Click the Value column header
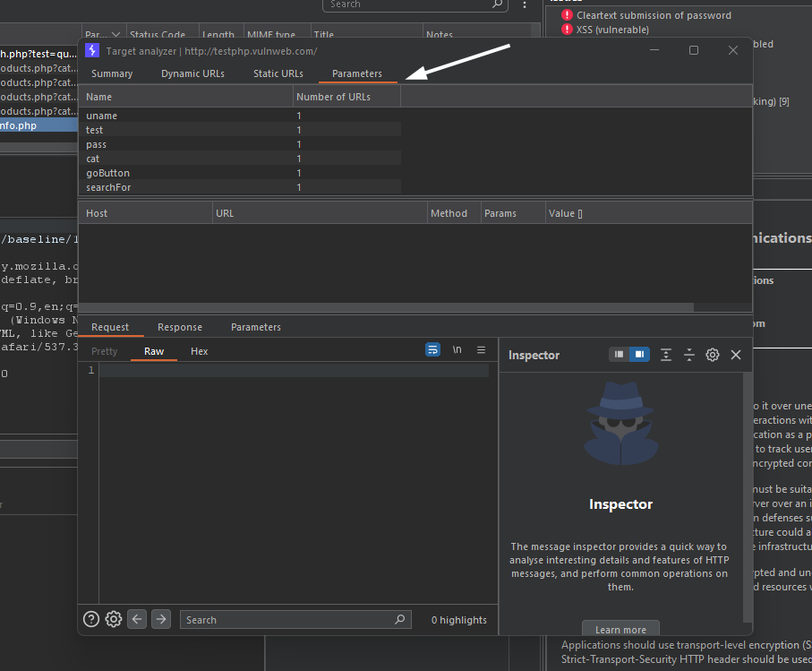The image size is (812, 671). 648,213
